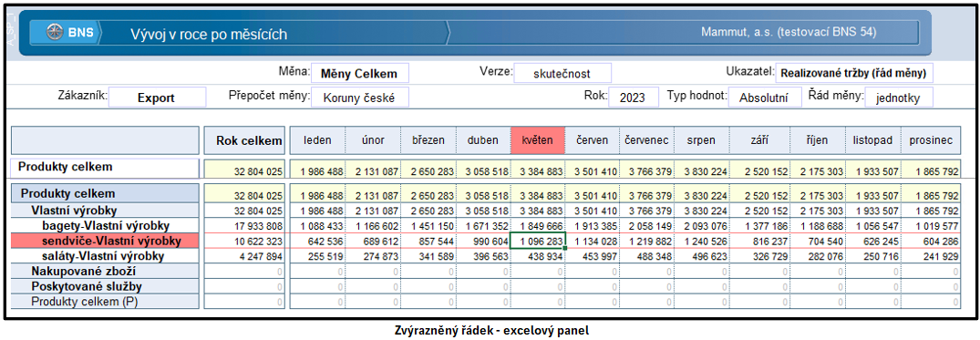Image resolution: width=980 pixels, height=340 pixels.
Task: Select cell 17 933 808 in bagety row
Action: 245,225
